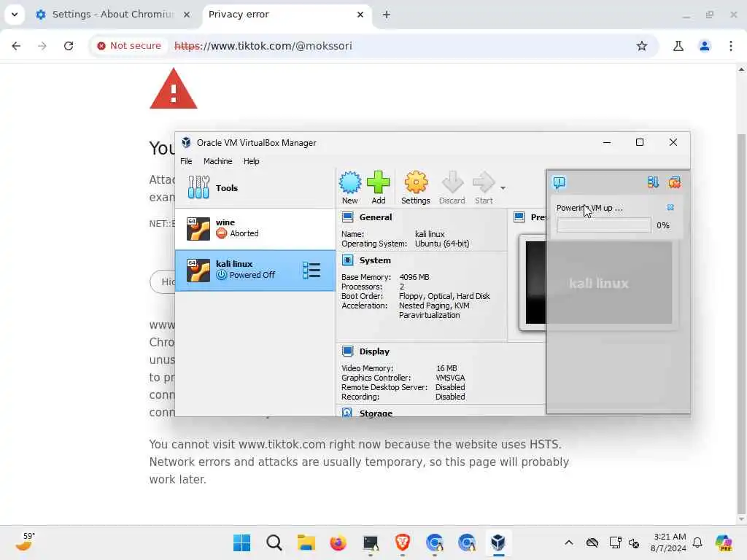Open Brave browser from the taskbar
Screen dimensions: 747x560
point(403,542)
